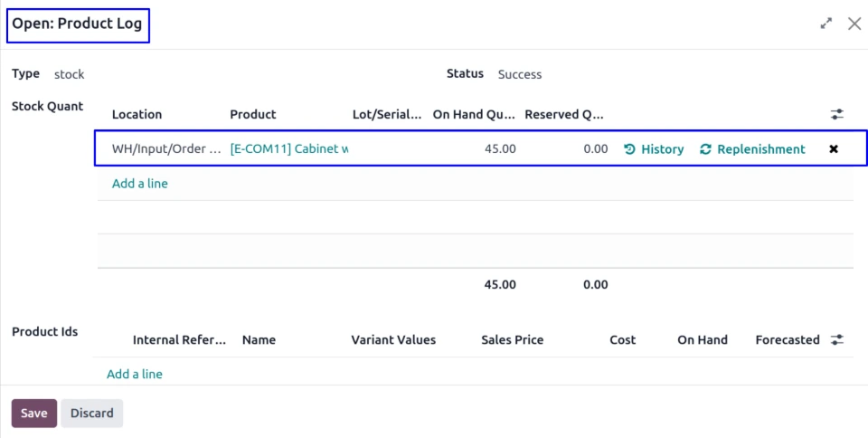Sort Product Ids by Sales Price
The height and width of the screenshot is (438, 868).
tap(513, 340)
